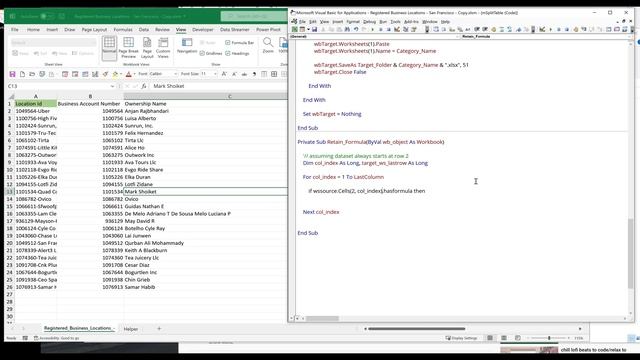Select column C header
Image resolution: width=640 pixels, height=360 pixels.
pos(230,96)
